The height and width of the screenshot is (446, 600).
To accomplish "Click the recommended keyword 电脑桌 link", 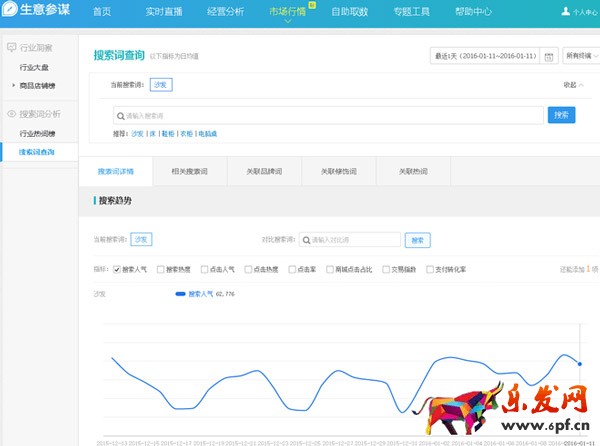I will 206,133.
